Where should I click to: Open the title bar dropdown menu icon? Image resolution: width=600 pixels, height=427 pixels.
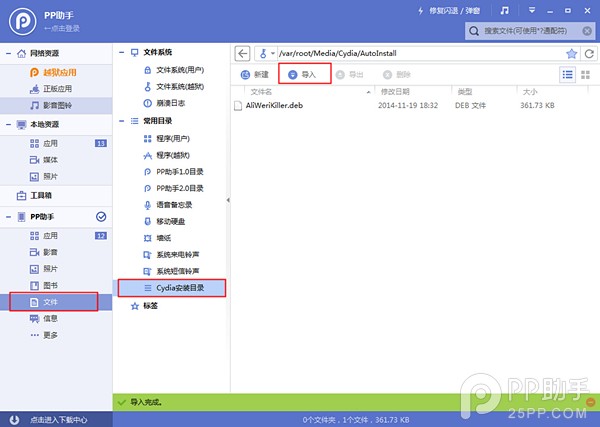532,10
